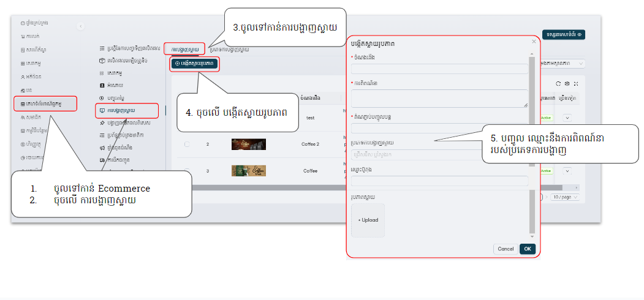Screen dimensions: 644x300
Task: Click the dialog's vertical scrollbar
Action: point(532,147)
